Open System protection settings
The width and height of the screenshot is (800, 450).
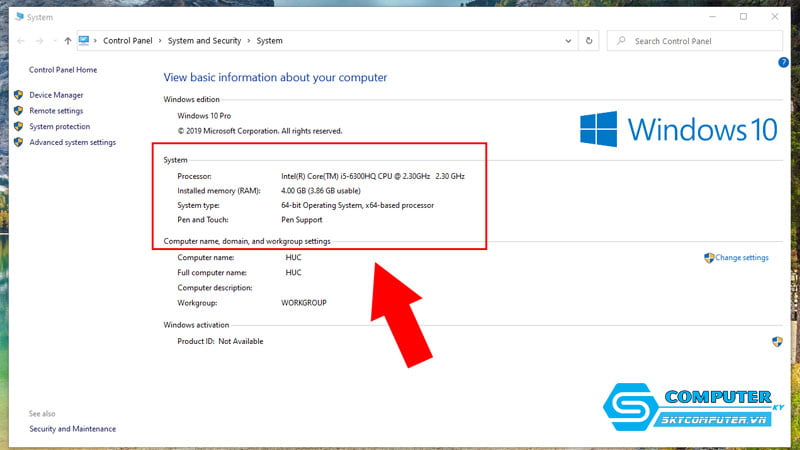point(59,127)
